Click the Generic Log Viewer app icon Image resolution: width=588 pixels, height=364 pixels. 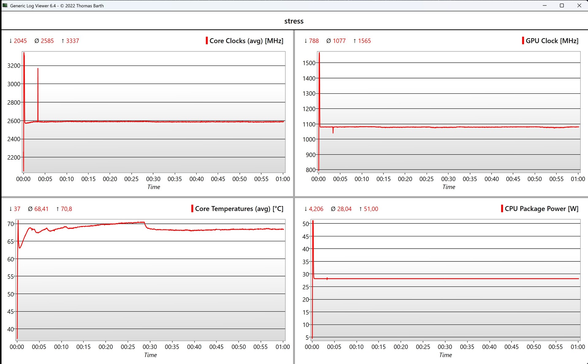coord(5,6)
